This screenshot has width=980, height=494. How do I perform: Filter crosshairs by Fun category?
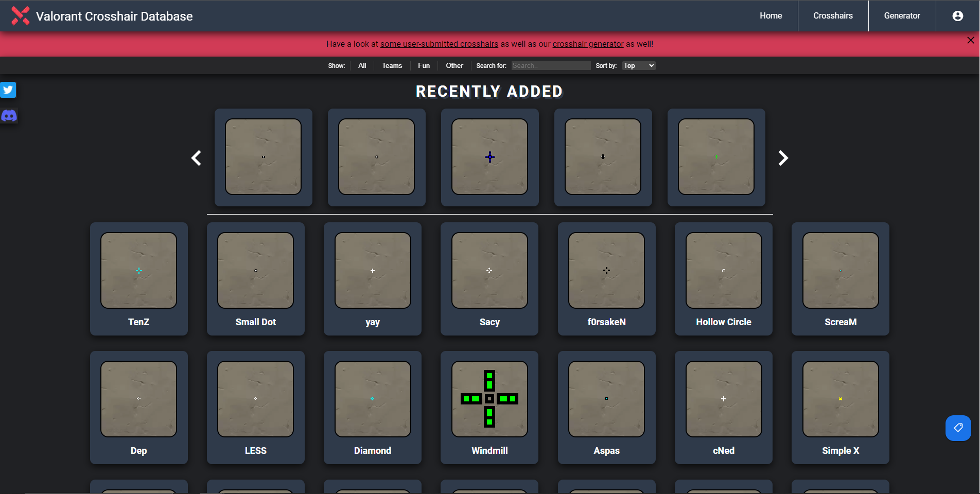pyautogui.click(x=424, y=66)
